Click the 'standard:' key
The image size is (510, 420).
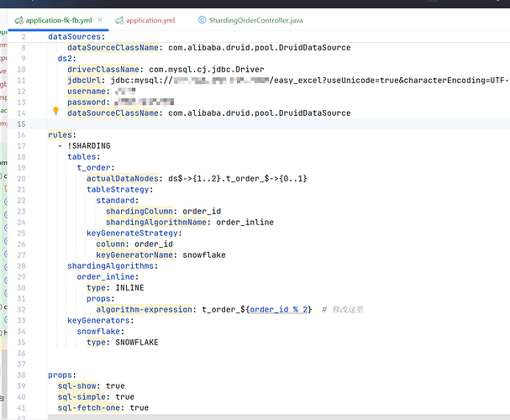coord(117,201)
